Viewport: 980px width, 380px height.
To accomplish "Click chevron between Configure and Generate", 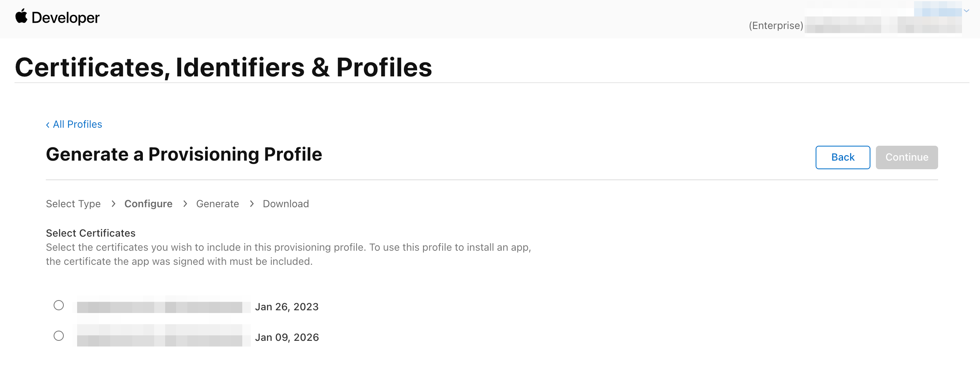I will click(185, 204).
